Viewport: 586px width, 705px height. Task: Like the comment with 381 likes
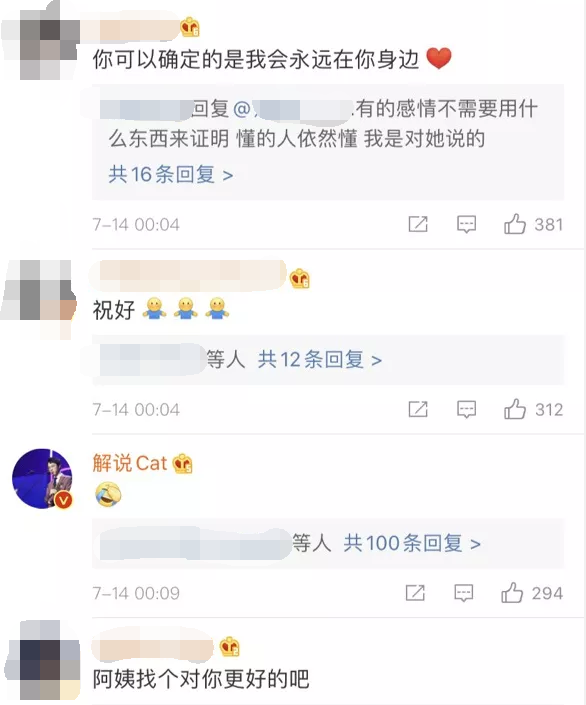click(x=514, y=223)
